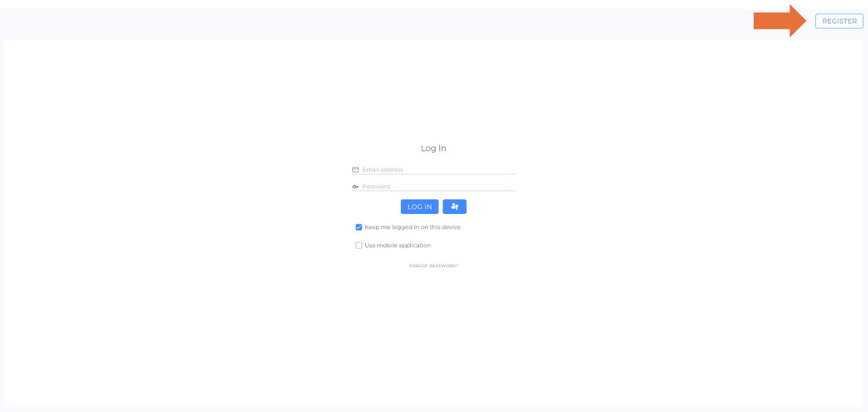
Task: Click the blue checkmark in the checked box
Action: tap(359, 227)
